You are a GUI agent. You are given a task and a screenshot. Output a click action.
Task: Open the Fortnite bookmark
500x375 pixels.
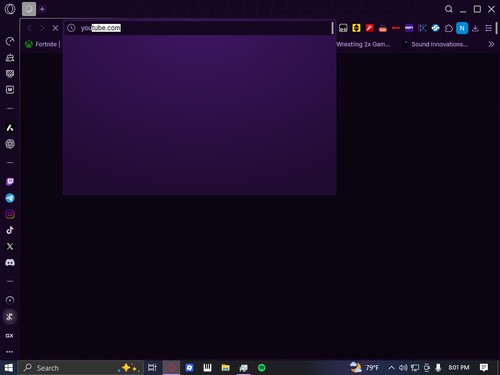(42, 44)
